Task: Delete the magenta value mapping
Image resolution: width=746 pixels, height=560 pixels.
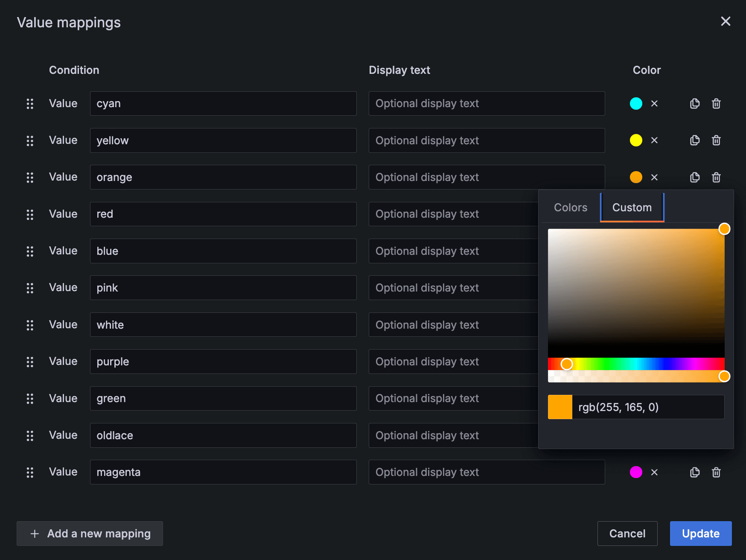Action: [716, 472]
